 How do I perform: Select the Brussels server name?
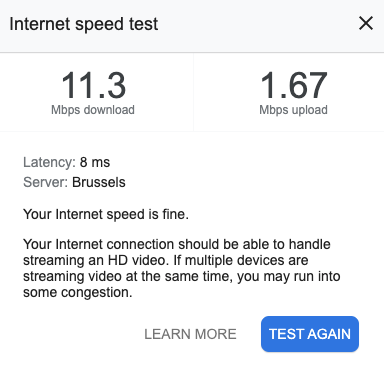coord(99,182)
